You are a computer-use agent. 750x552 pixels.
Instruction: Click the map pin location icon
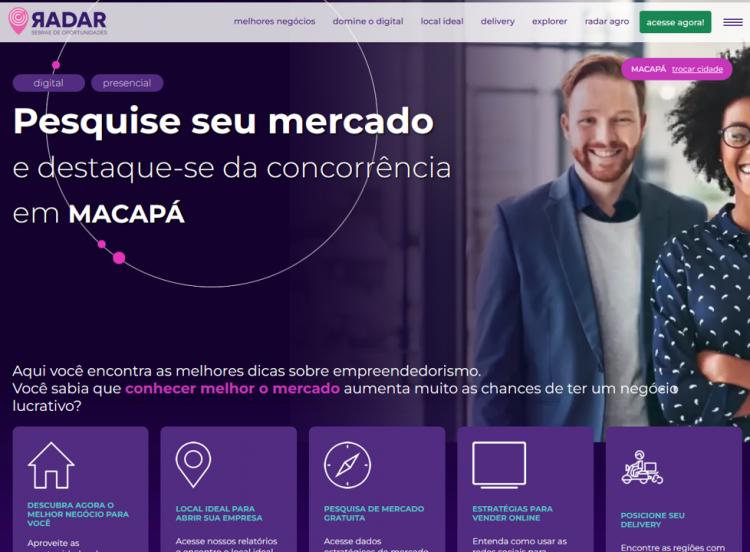(x=193, y=464)
